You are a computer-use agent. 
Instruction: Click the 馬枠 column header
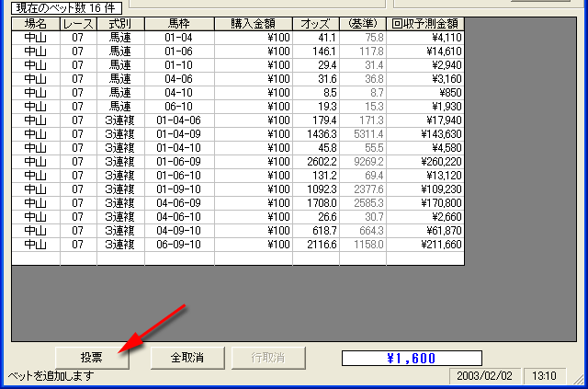pos(179,23)
